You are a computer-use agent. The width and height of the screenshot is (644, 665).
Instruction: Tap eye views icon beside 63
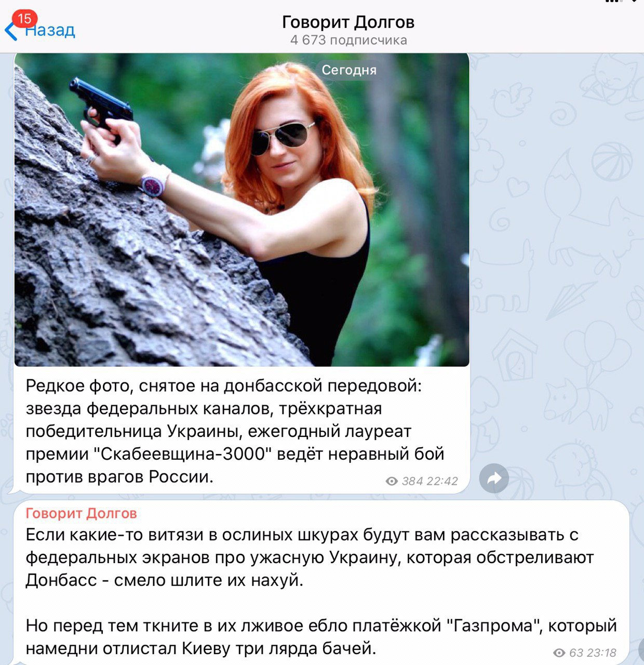[x=559, y=653]
